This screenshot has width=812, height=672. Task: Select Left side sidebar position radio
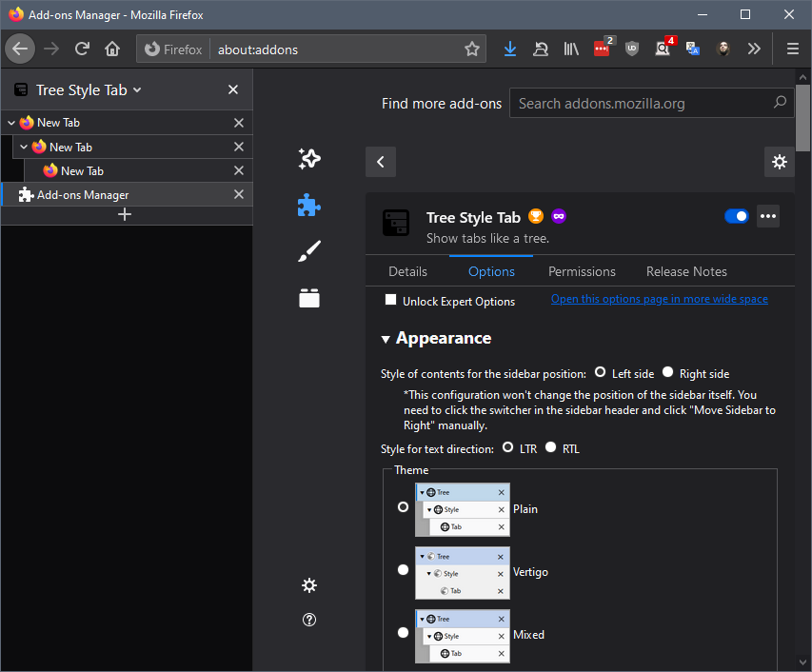(601, 372)
